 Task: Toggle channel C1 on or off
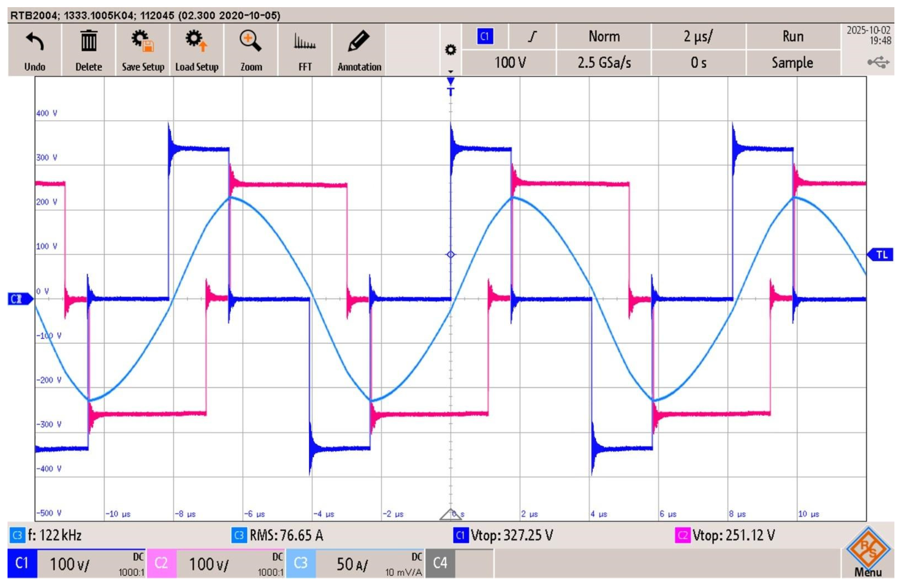(22, 563)
